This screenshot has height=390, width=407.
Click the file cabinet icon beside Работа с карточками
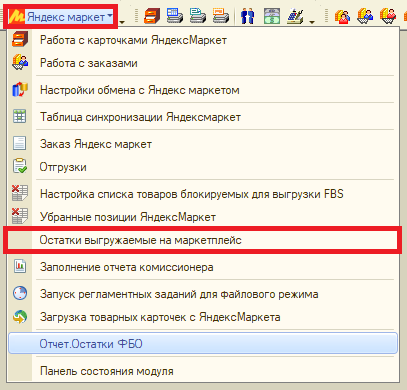(20, 39)
